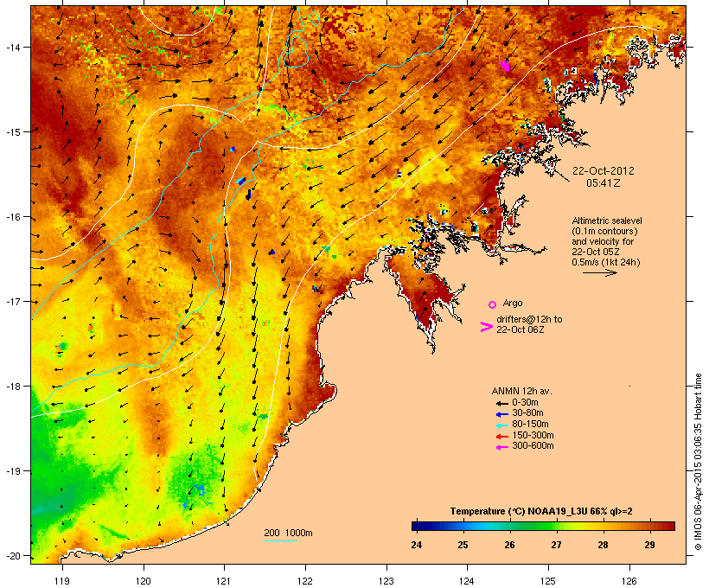
Task: Click the longitude label 121
Action: point(224,581)
